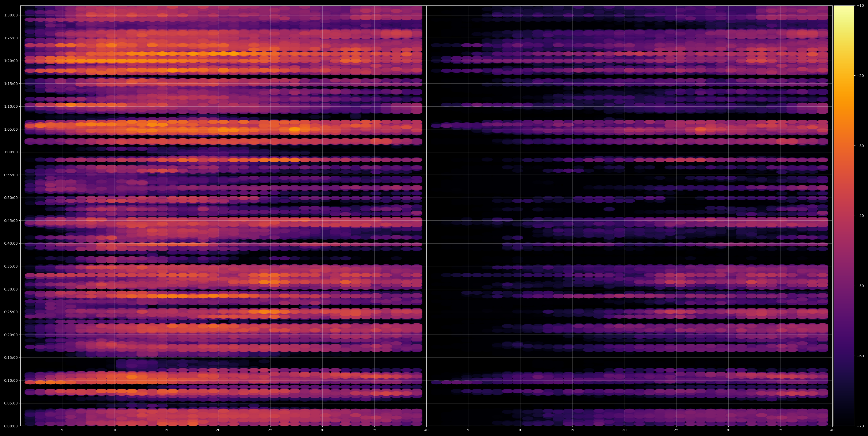868x436 pixels.
Task: Select the left plot's x-axis label 35
Action: coord(374,430)
